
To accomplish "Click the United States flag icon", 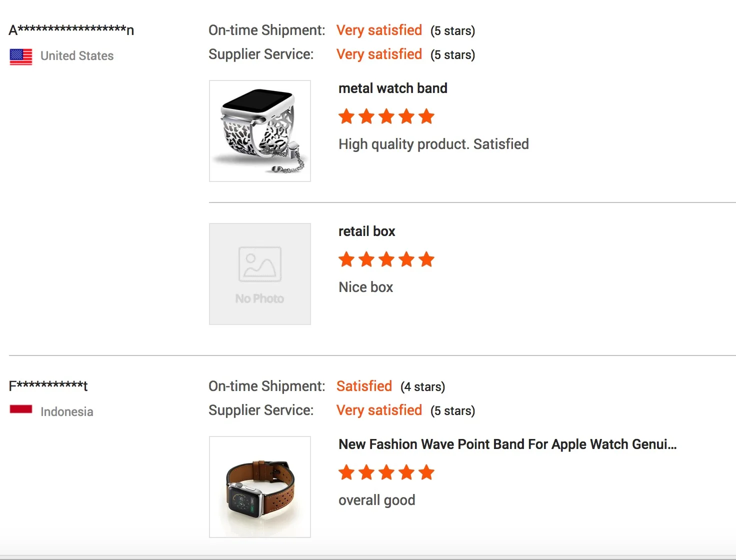I will (x=21, y=56).
